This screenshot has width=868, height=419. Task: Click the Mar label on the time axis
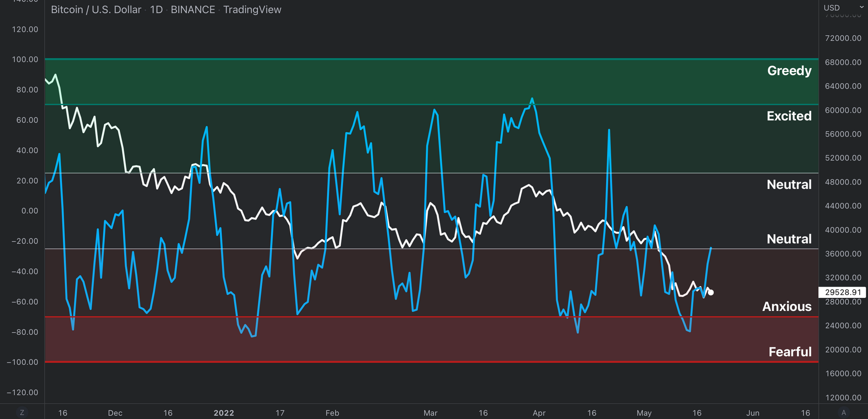tap(431, 413)
